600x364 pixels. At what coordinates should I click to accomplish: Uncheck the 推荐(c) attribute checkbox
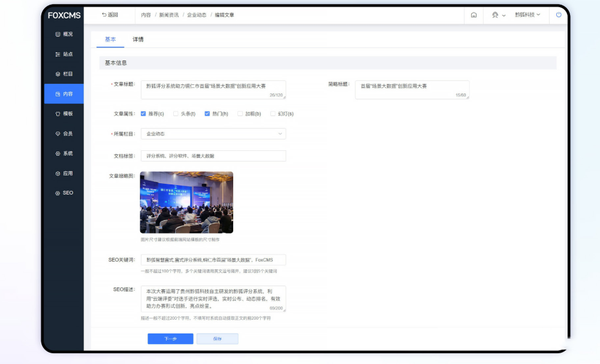coord(143,113)
